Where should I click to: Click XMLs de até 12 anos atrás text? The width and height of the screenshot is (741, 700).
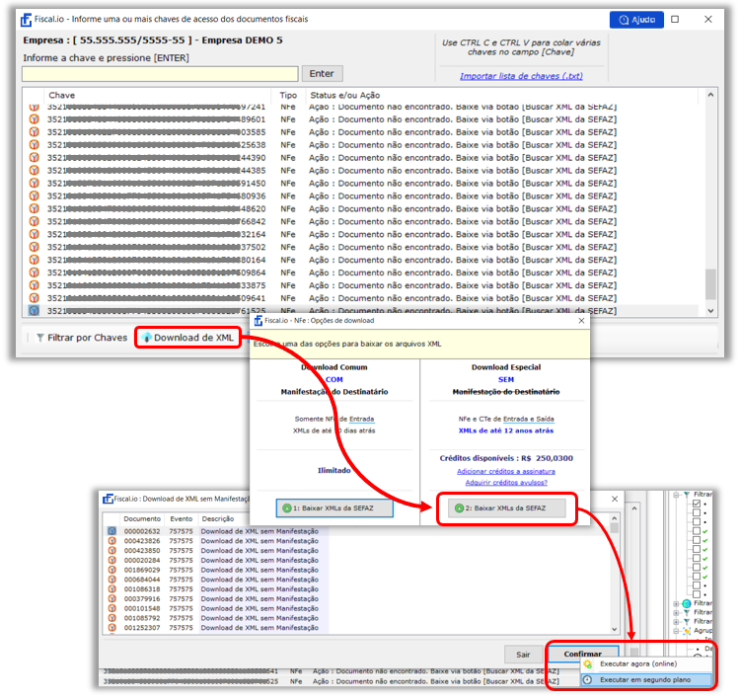coord(505,430)
